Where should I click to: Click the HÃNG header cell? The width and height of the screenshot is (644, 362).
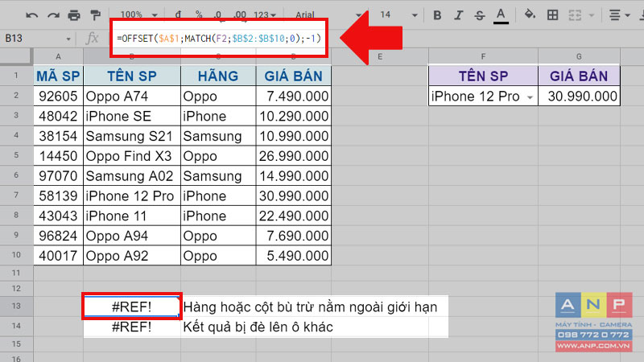click(x=218, y=76)
